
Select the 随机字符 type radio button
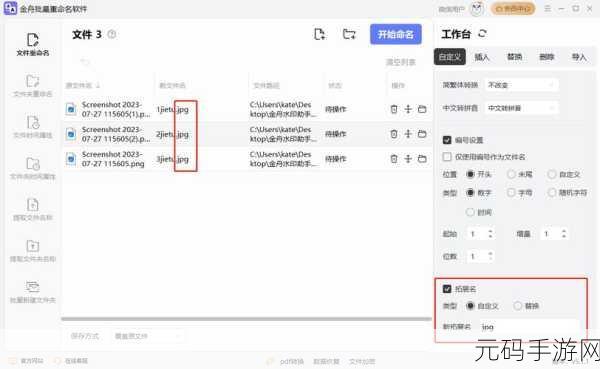551,193
